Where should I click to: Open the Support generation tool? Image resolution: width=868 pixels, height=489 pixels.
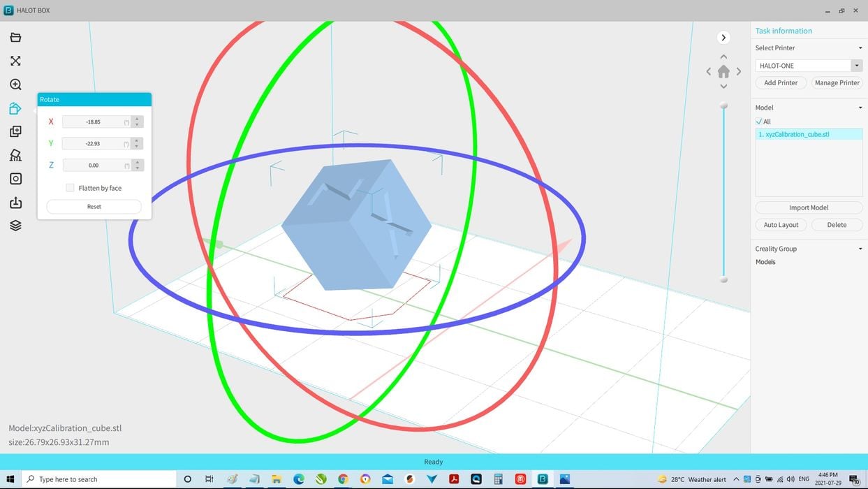pyautogui.click(x=15, y=154)
